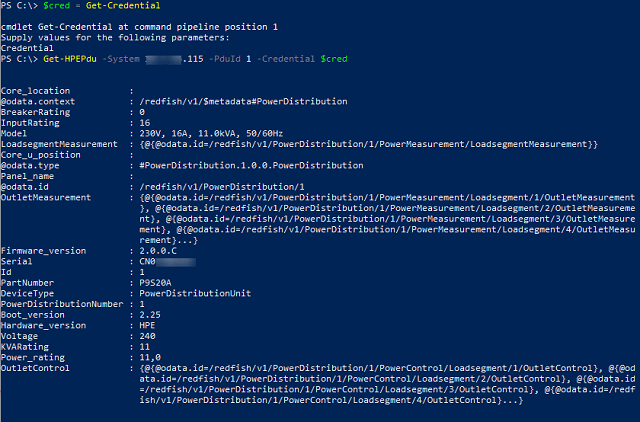Click the @odata.context metadata path
The image size is (640, 422).
point(243,101)
